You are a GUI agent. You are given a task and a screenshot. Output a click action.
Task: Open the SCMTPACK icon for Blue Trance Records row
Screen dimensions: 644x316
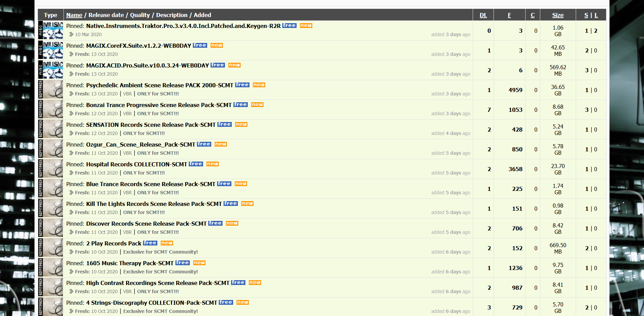(x=51, y=189)
